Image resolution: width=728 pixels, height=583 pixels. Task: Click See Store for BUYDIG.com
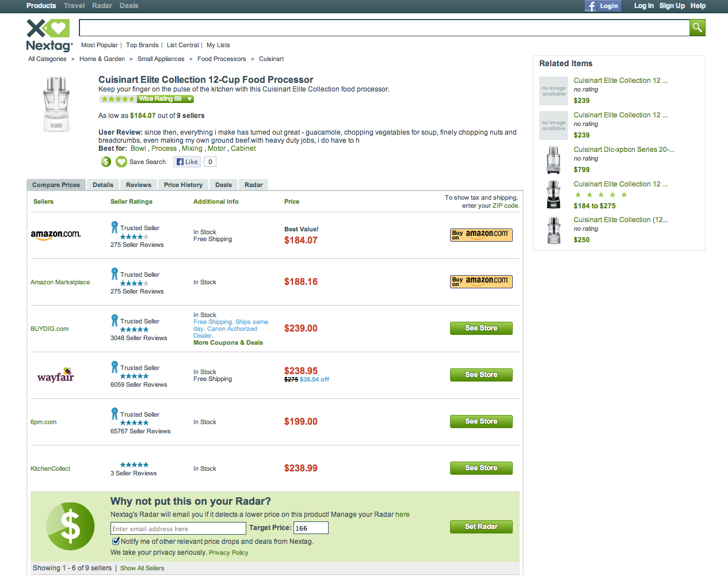(x=481, y=328)
